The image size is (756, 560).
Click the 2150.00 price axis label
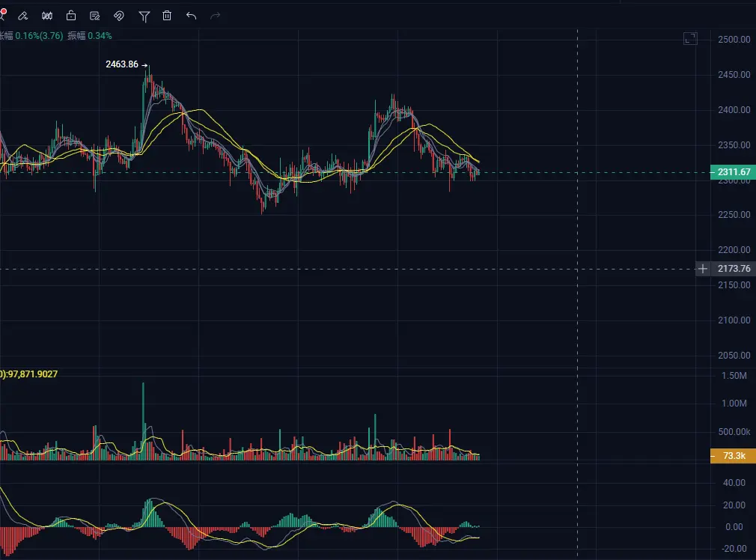click(734, 285)
